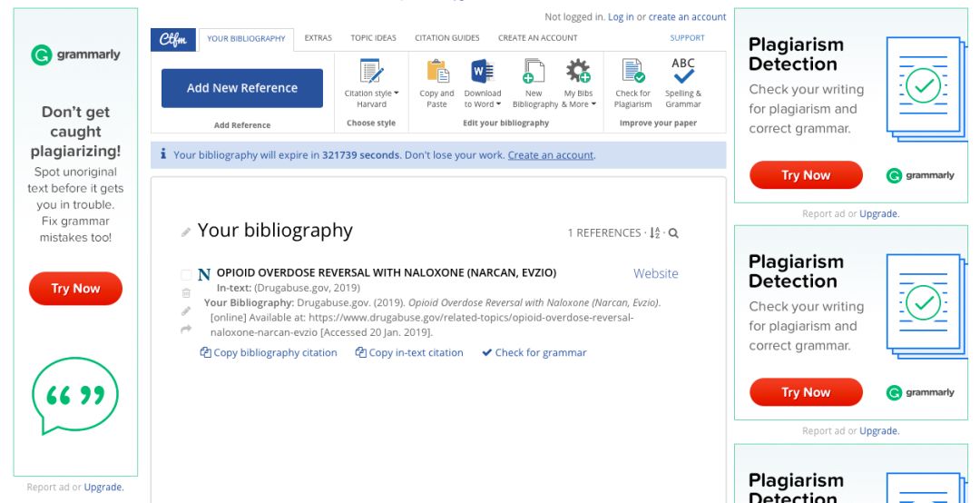Viewport: 980px width, 503px height.
Task: Open the Topic Ideas tab
Action: [373, 38]
